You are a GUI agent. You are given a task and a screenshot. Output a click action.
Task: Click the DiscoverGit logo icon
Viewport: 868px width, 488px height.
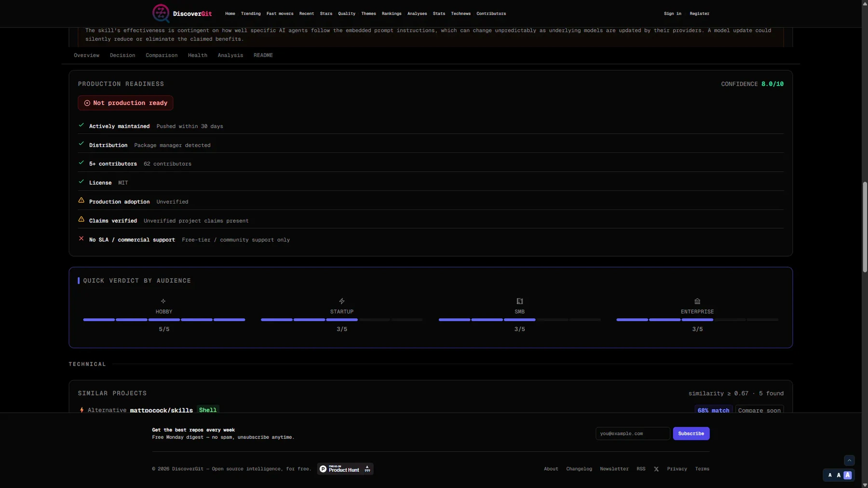pyautogui.click(x=161, y=13)
